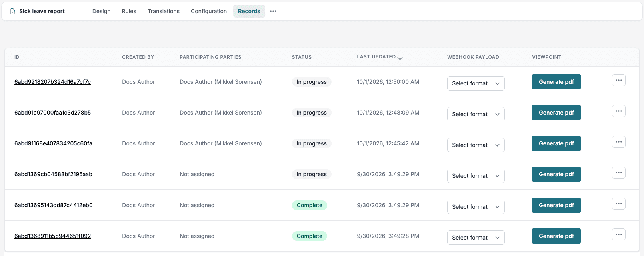Viewport: 644px width, 256px height.
Task: Open row actions menu for 6abd1369cb04588bf2195aab
Action: click(x=619, y=173)
